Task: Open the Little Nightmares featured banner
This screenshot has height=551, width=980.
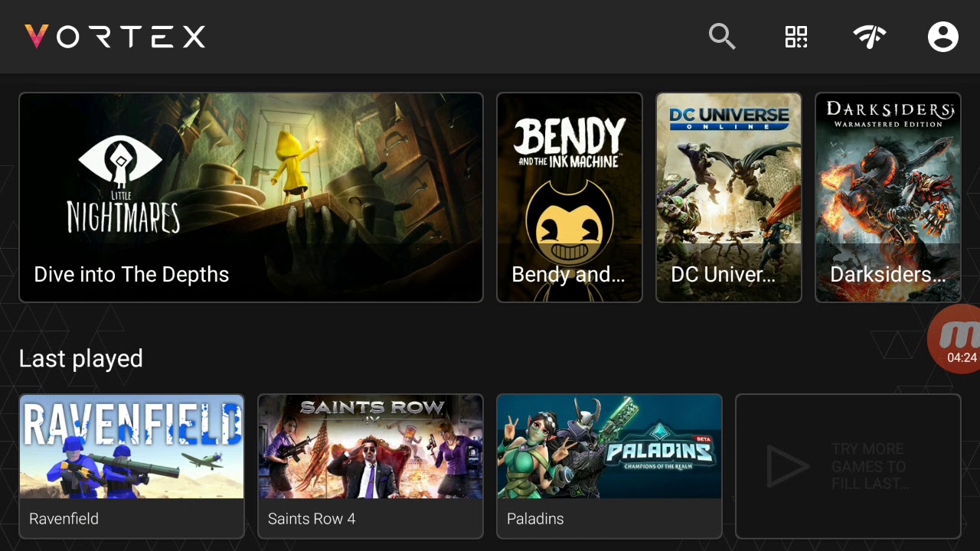Action: 251,197
